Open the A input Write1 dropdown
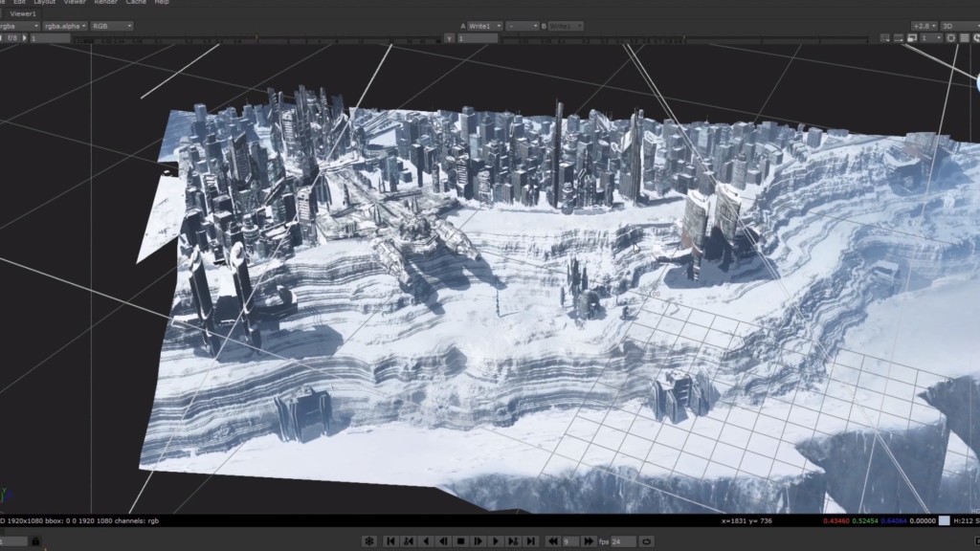This screenshot has width=980, height=551. pyautogui.click(x=485, y=26)
